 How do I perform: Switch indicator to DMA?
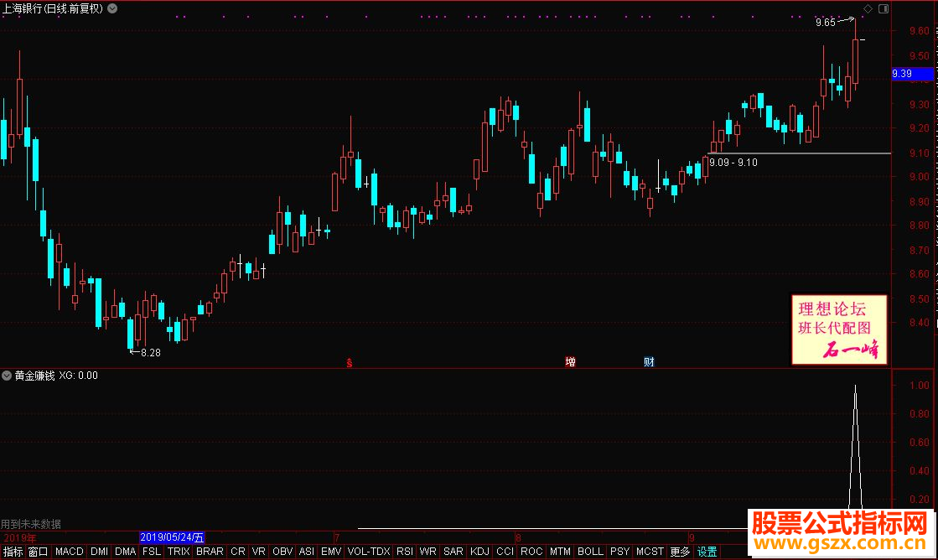[125, 552]
